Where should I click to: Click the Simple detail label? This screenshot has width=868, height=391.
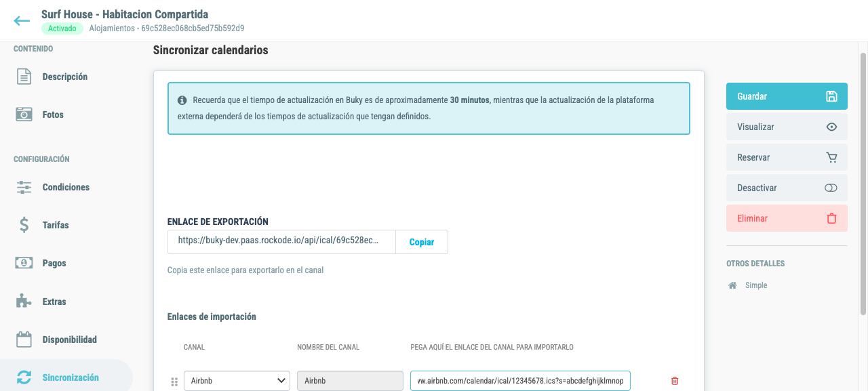756,285
